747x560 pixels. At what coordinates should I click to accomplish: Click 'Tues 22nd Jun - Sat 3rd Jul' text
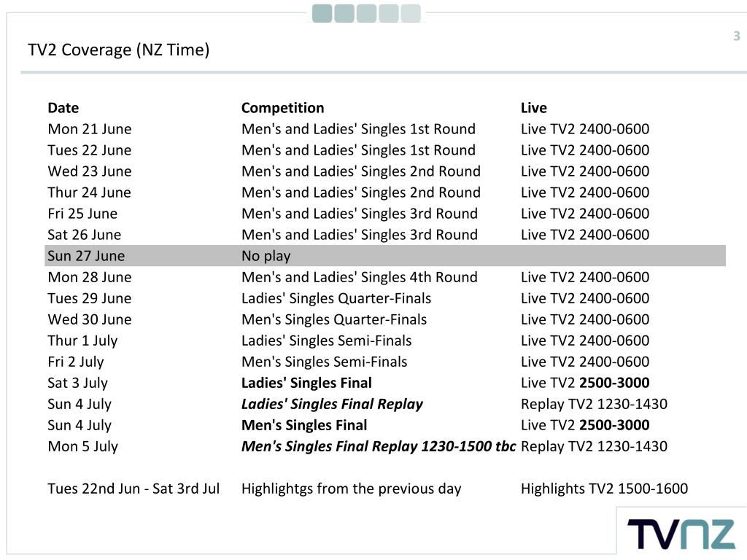(133, 489)
